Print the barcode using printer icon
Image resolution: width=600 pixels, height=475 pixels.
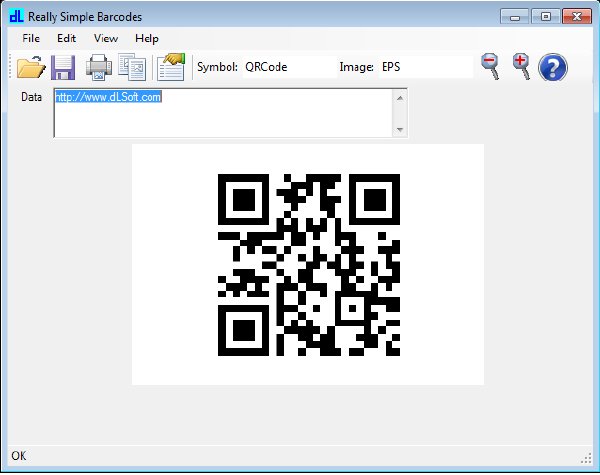click(x=99, y=67)
